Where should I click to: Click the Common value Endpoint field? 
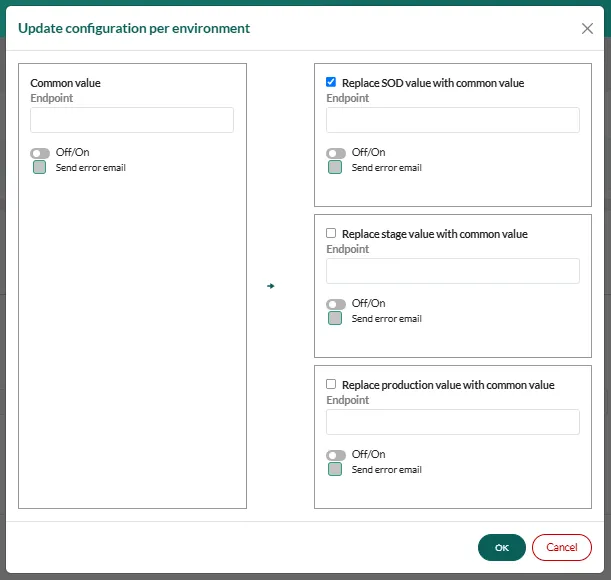[x=132, y=121]
